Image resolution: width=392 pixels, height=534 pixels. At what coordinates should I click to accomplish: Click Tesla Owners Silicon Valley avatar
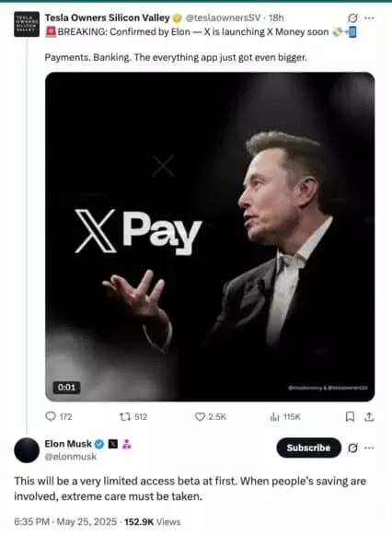[x=27, y=24]
